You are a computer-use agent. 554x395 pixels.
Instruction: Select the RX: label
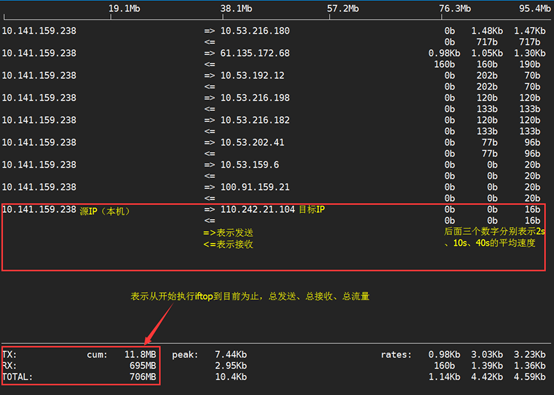[x=10, y=366]
